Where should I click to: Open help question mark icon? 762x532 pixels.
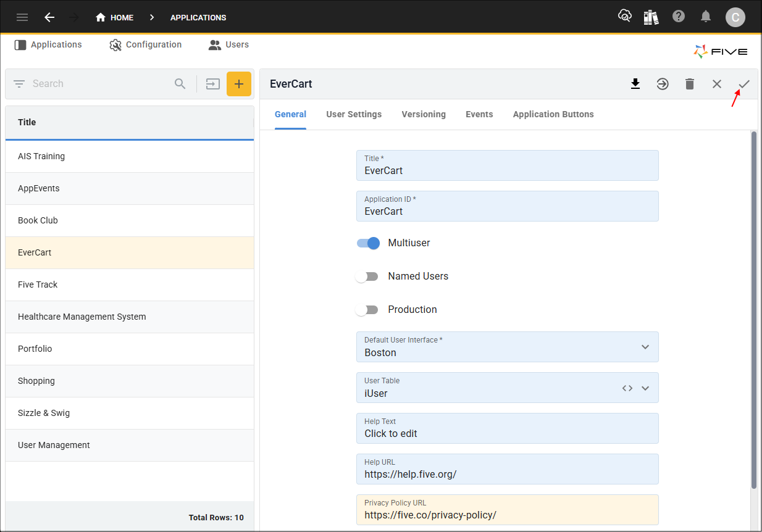pyautogui.click(x=679, y=17)
